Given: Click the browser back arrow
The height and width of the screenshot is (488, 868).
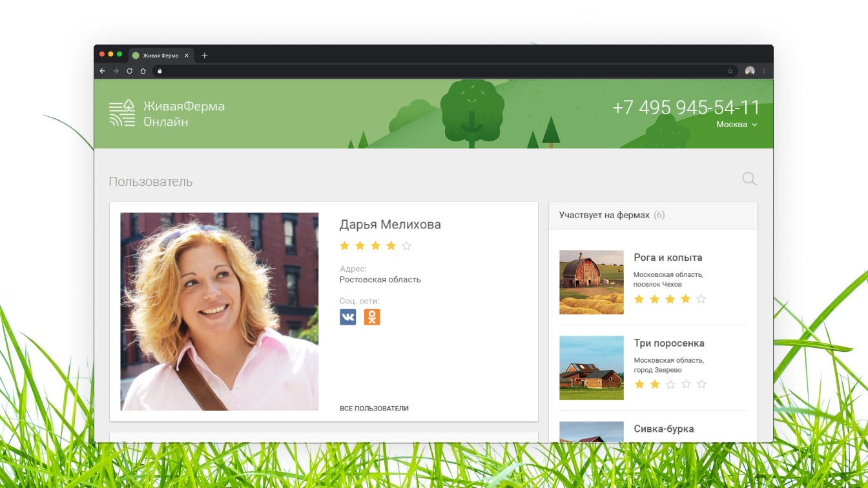Looking at the screenshot, I should click(x=102, y=71).
